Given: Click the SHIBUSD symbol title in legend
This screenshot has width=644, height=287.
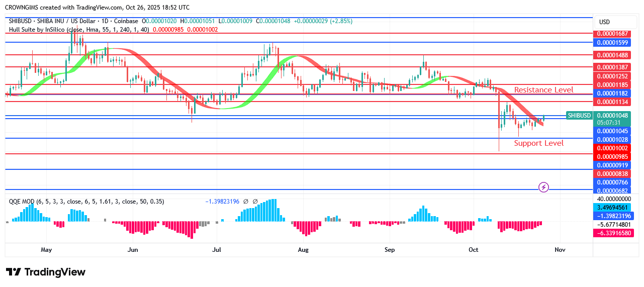Looking at the screenshot, I should coord(74,21).
